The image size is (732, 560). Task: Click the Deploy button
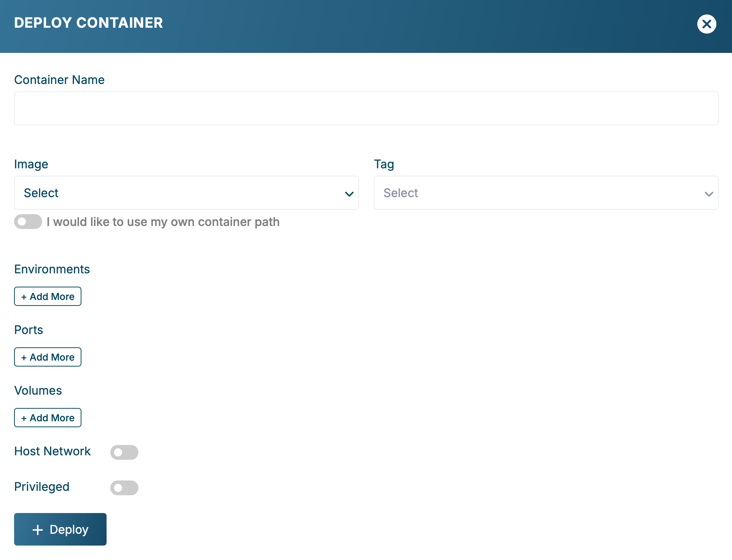pyautogui.click(x=60, y=529)
